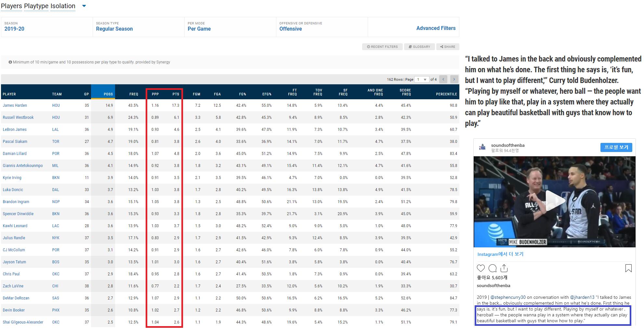
Task: Sort table by FGA column
Action: 217,94
